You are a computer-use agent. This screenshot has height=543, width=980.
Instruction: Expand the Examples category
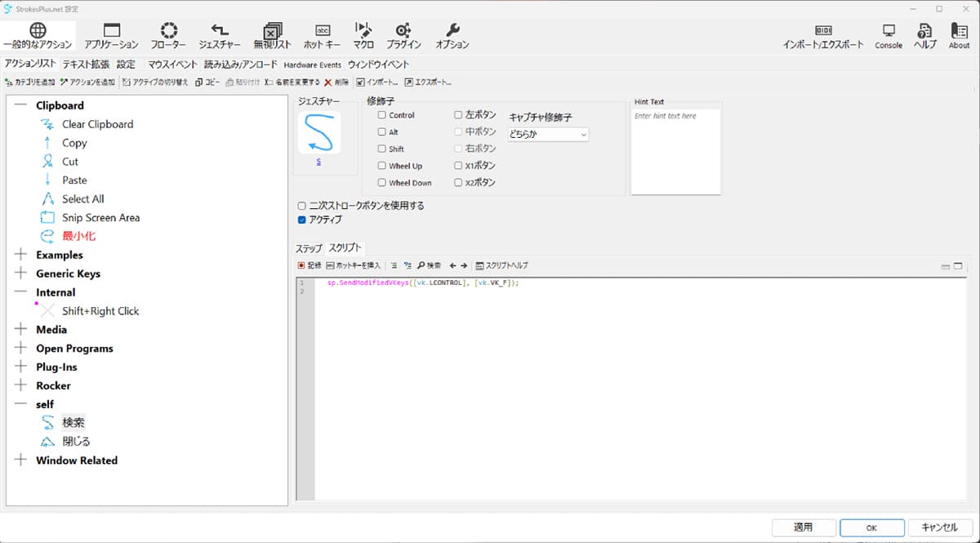click(x=20, y=255)
